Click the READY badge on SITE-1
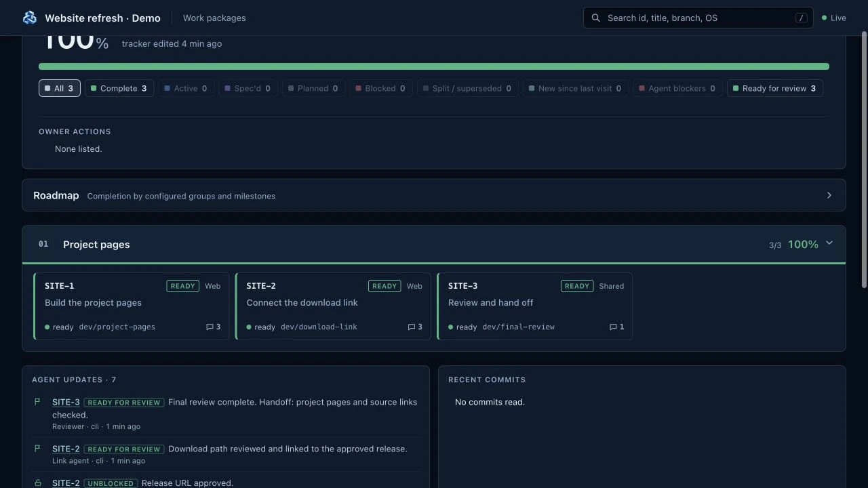868x488 pixels. coord(183,286)
